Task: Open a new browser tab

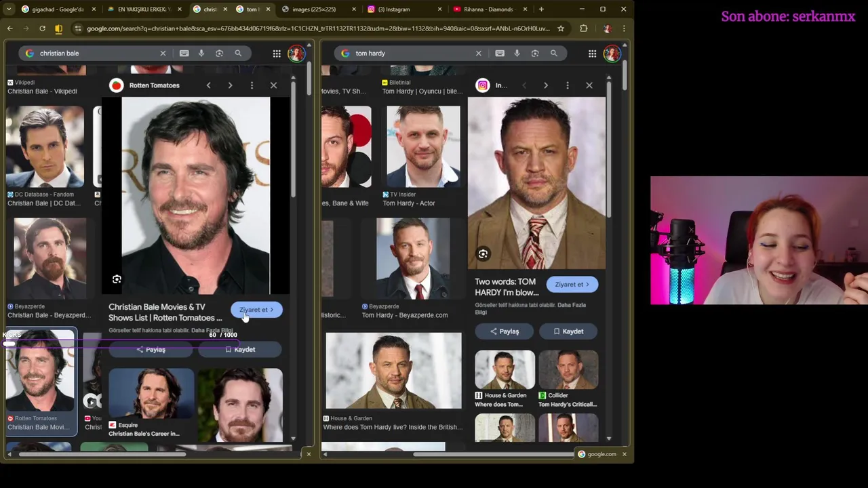Action: coord(541,9)
